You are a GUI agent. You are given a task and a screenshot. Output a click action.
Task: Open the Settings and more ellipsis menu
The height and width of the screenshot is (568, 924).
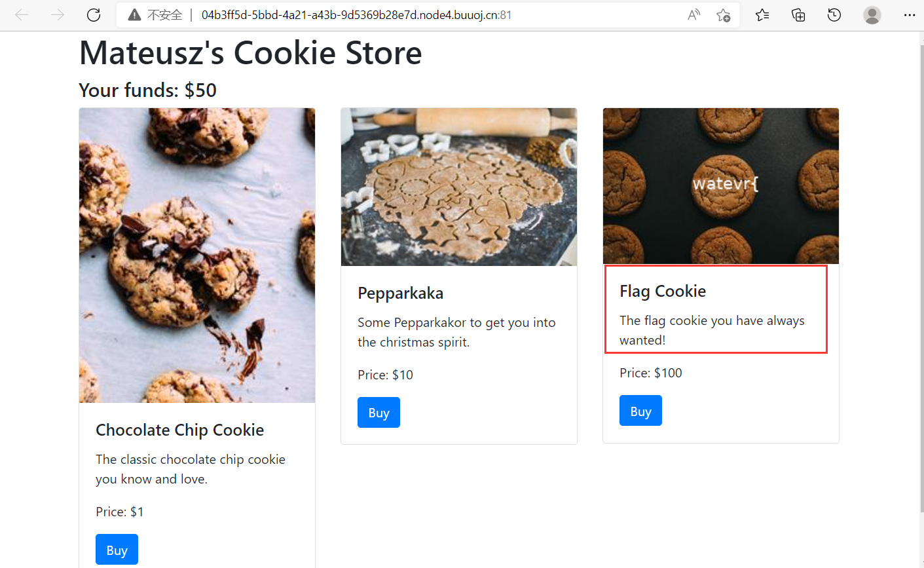click(x=909, y=15)
